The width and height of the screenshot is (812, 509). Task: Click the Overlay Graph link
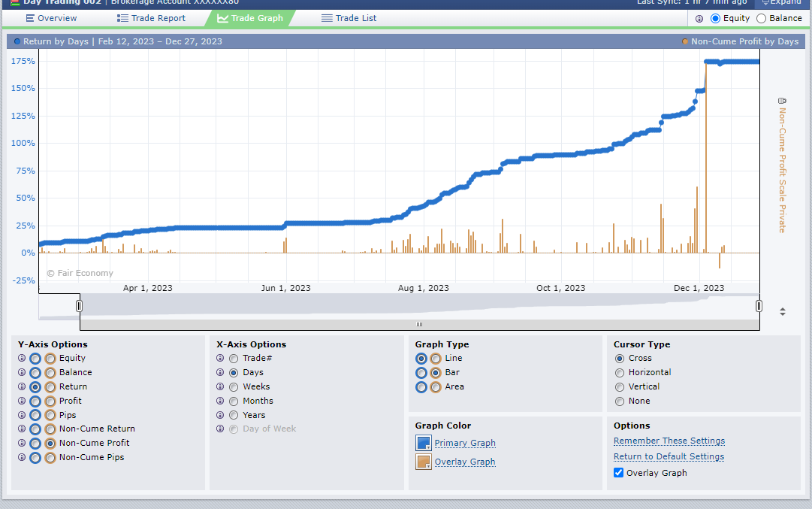pyautogui.click(x=465, y=462)
